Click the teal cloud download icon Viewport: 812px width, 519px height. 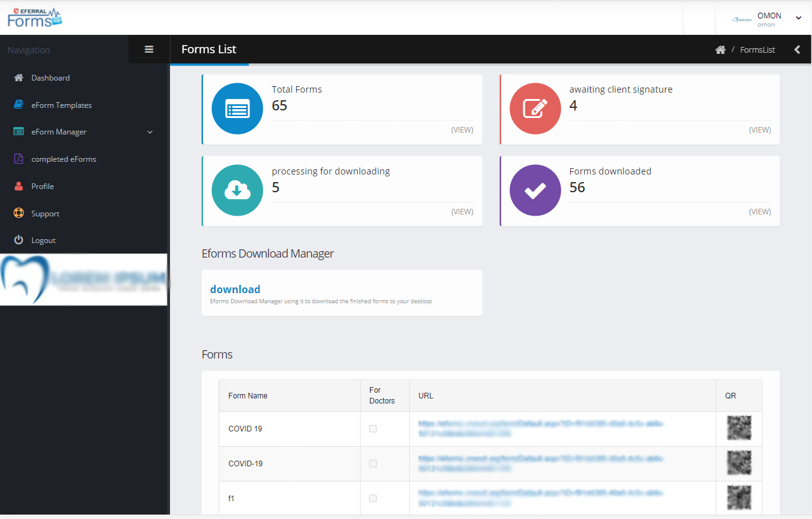pyautogui.click(x=237, y=190)
